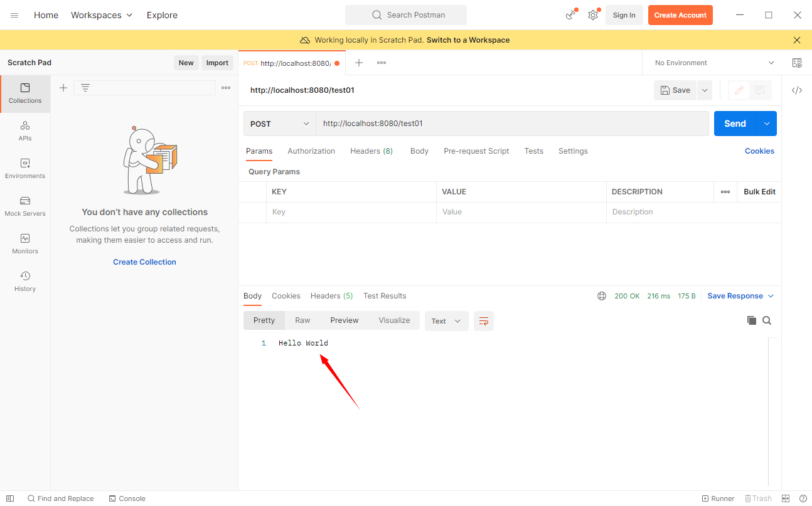Viewport: 812px width, 506px height.
Task: Expand the Save Response dropdown
Action: tap(740, 296)
